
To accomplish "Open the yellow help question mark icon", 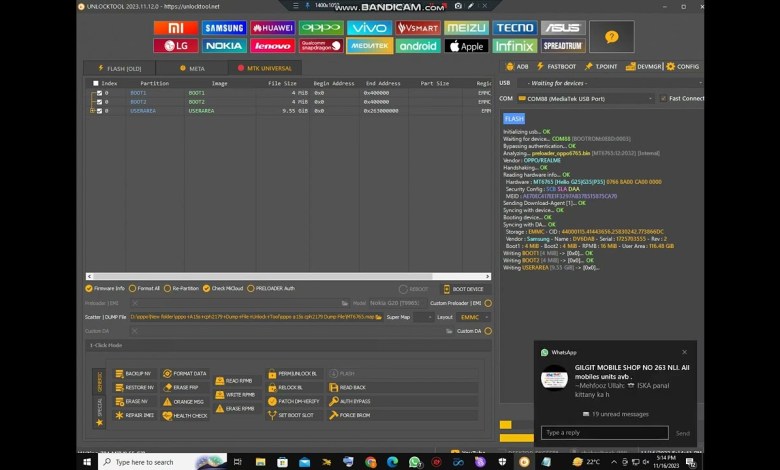I will coord(612,37).
